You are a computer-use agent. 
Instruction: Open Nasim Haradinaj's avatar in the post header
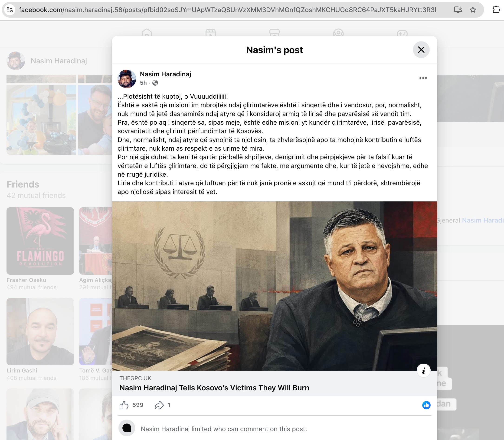(x=127, y=79)
